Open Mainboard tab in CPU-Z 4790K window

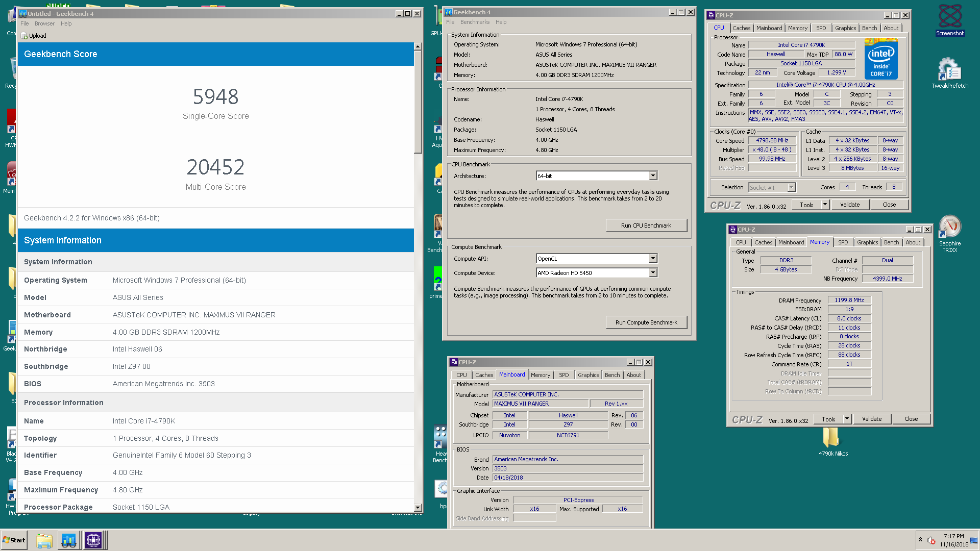769,28
